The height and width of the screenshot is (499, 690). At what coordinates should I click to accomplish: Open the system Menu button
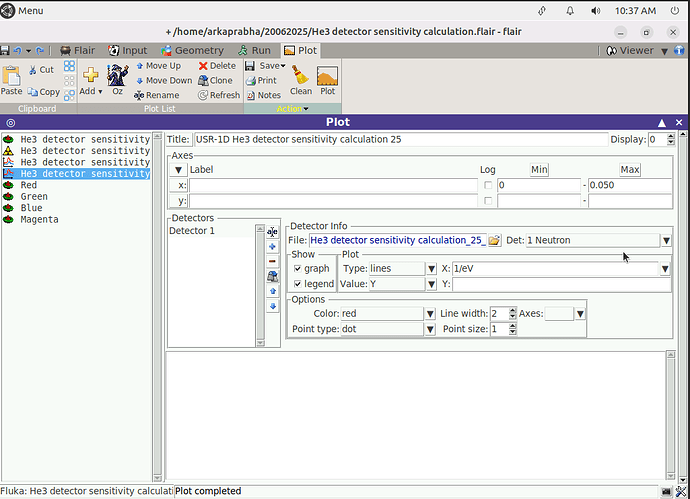click(x=22, y=11)
